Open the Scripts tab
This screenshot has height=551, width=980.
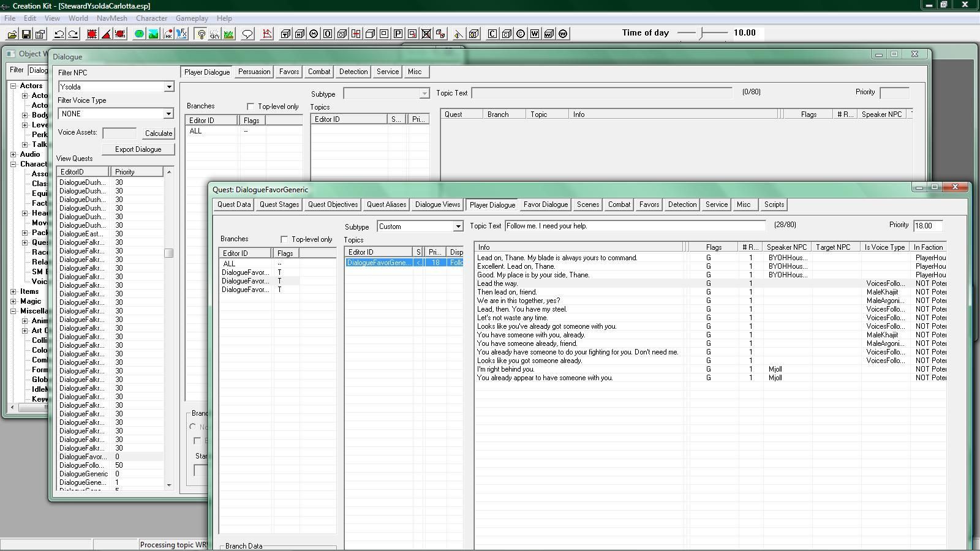tap(774, 204)
